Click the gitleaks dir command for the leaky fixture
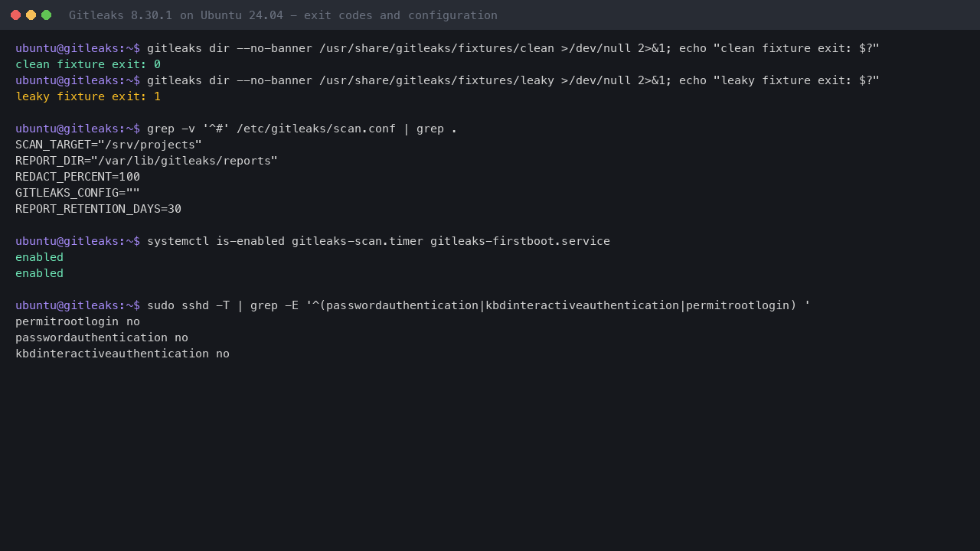This screenshot has height=551, width=980. (513, 80)
